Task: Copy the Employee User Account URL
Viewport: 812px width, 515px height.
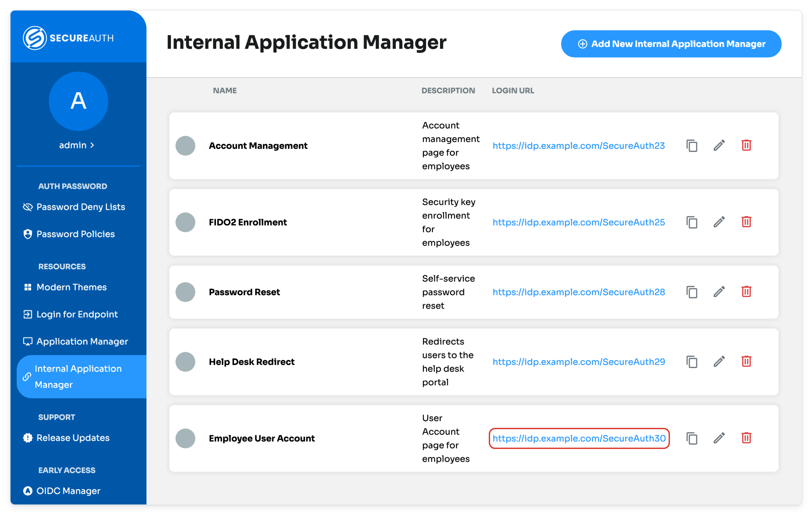Action: point(692,439)
